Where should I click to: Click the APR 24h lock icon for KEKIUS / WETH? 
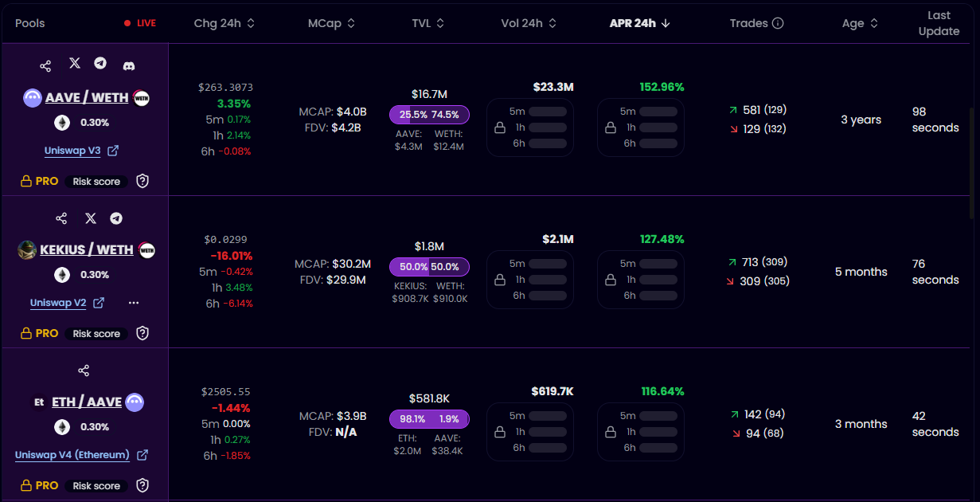611,280
